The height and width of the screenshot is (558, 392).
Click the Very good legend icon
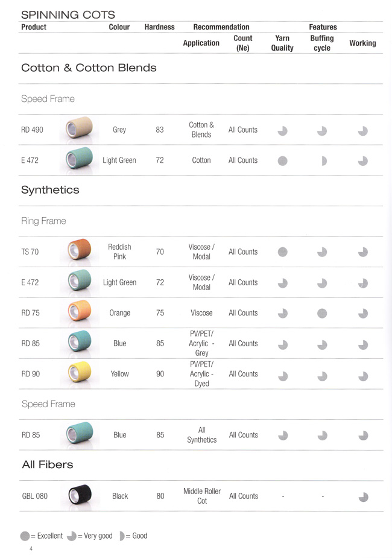click(72, 536)
